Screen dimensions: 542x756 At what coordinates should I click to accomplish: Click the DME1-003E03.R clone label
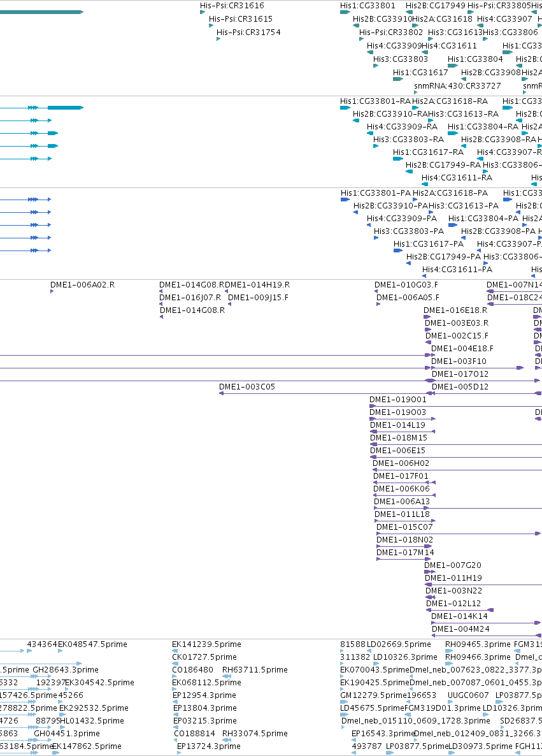point(457,323)
